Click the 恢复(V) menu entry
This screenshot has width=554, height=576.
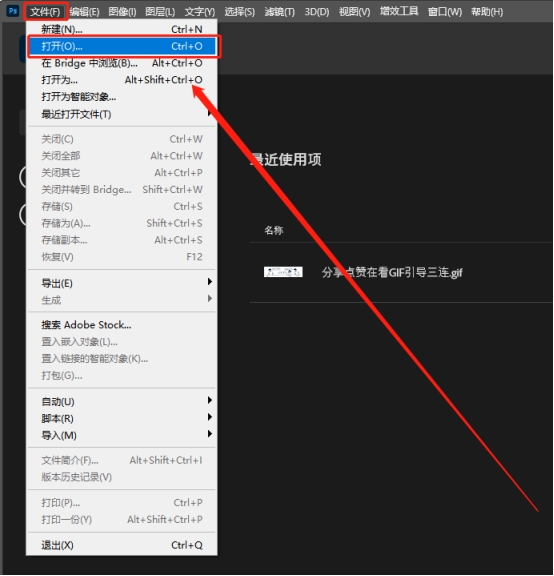tap(122, 257)
